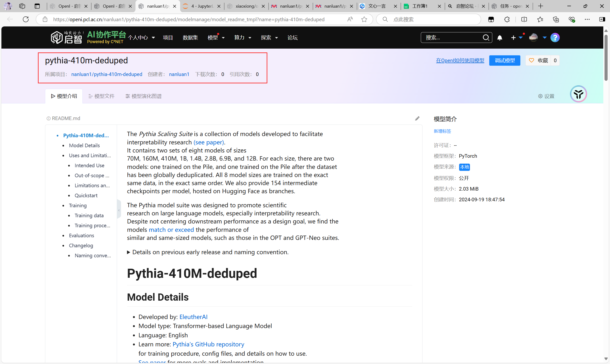Go back in browser history
Screen dimensions: 610x364
[10, 19]
